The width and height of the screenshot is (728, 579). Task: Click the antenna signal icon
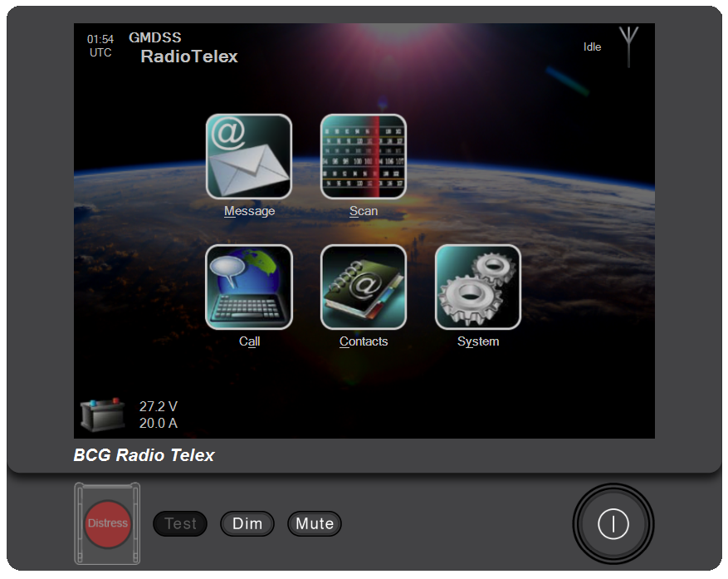629,46
